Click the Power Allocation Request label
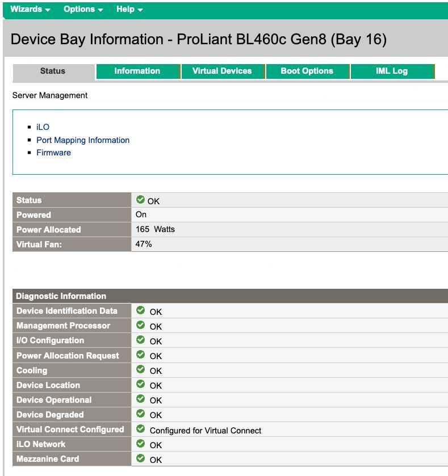The height and width of the screenshot is (476, 448). click(x=68, y=356)
